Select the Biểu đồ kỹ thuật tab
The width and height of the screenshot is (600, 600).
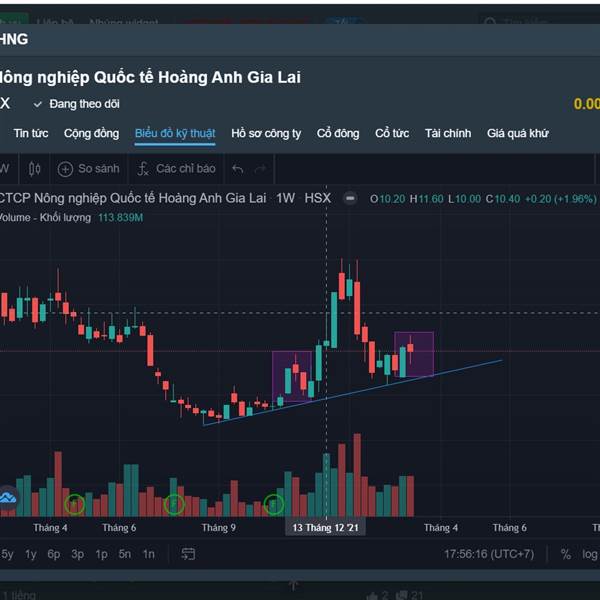pyautogui.click(x=175, y=133)
